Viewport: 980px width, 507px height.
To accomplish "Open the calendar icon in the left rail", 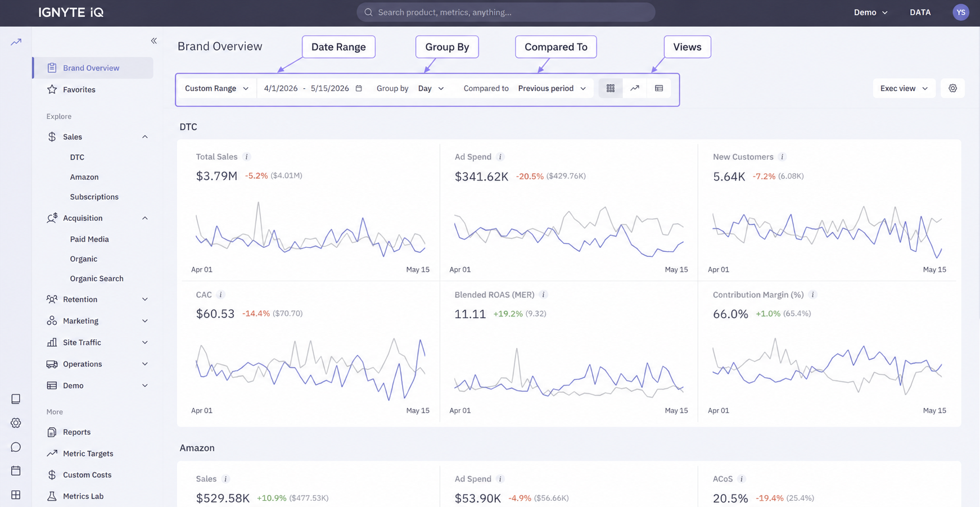I will point(16,470).
